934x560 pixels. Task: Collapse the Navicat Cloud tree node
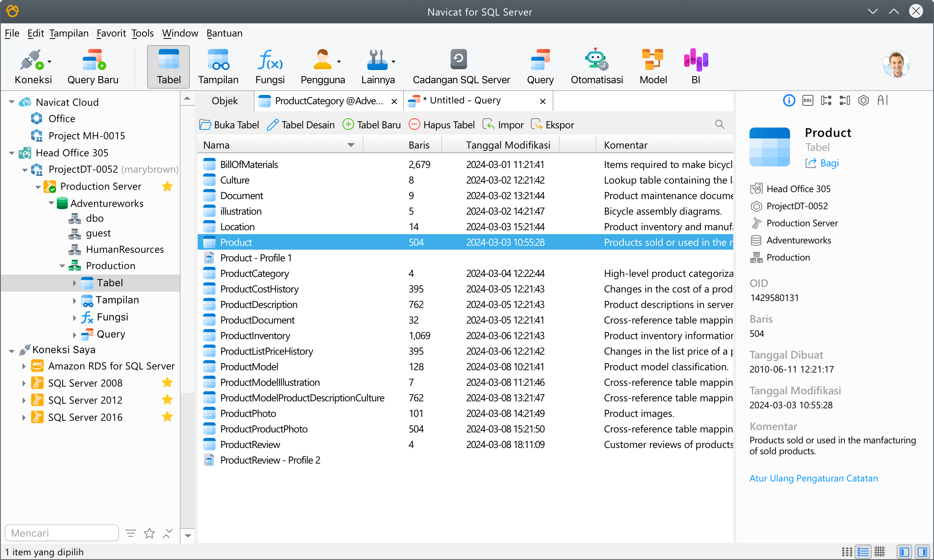click(12, 102)
